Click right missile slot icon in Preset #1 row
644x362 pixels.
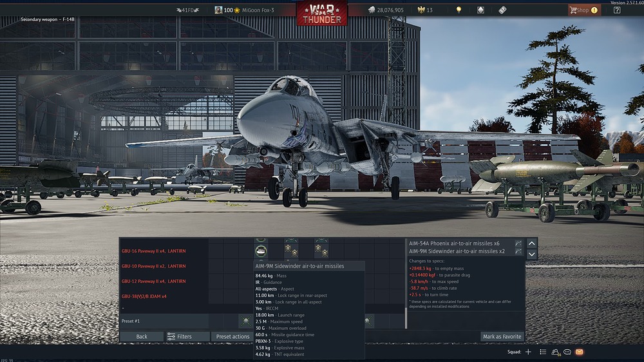tap(369, 321)
